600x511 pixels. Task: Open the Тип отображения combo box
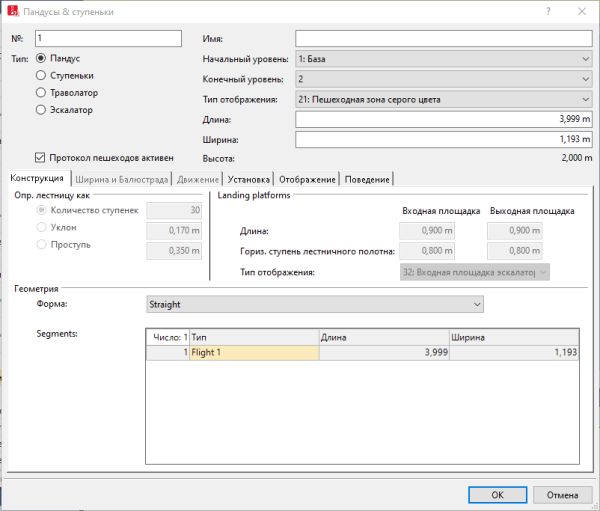coord(443,98)
